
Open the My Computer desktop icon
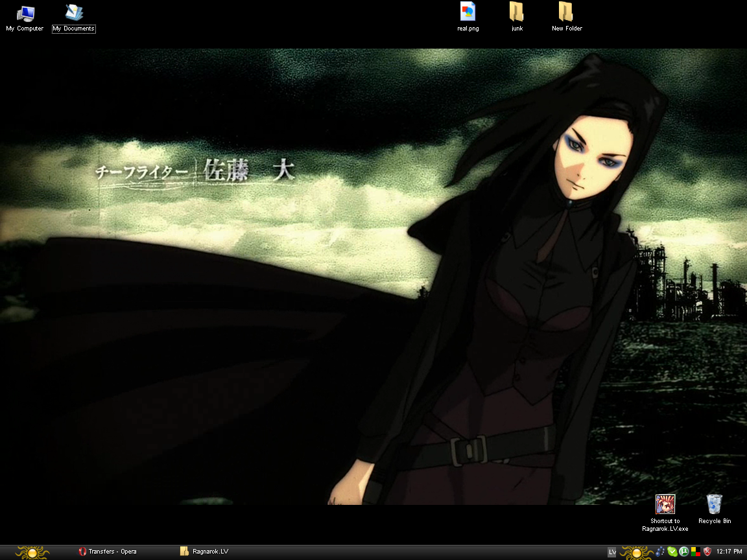[x=25, y=18]
